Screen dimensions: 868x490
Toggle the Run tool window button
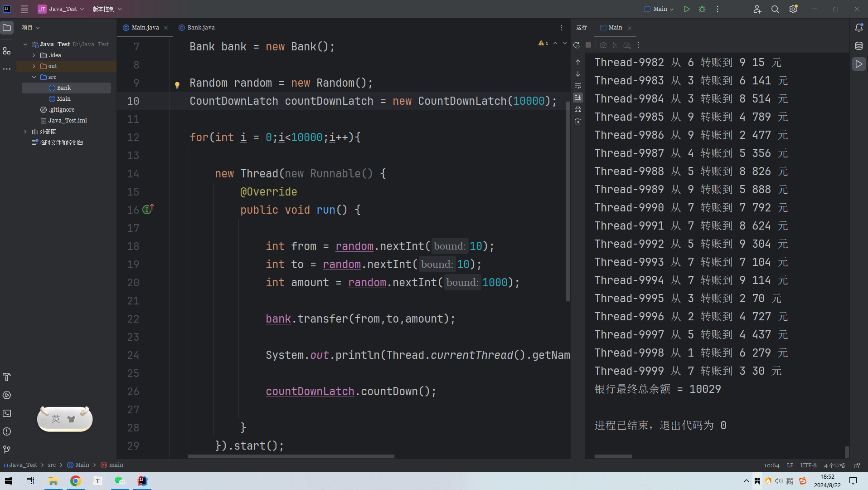(859, 64)
